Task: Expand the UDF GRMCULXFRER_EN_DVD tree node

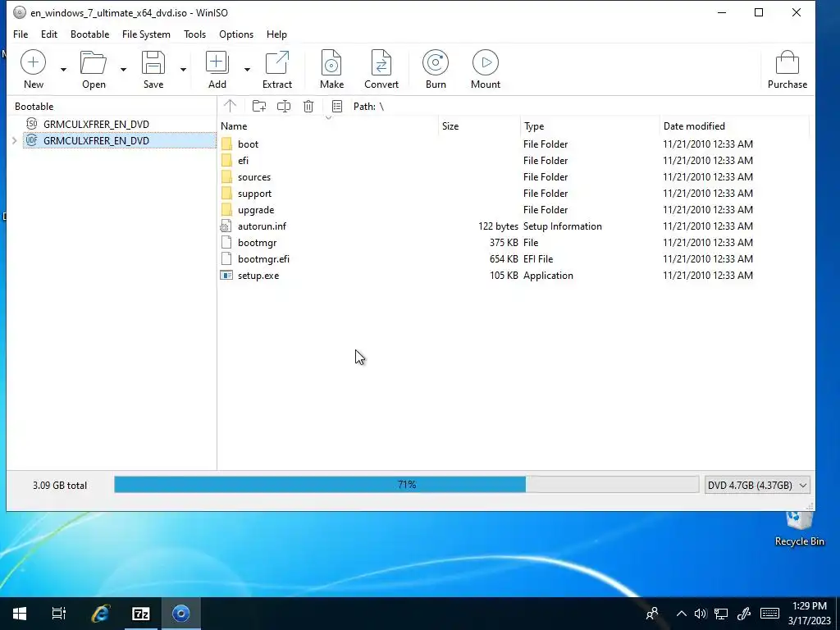Action: tap(15, 141)
